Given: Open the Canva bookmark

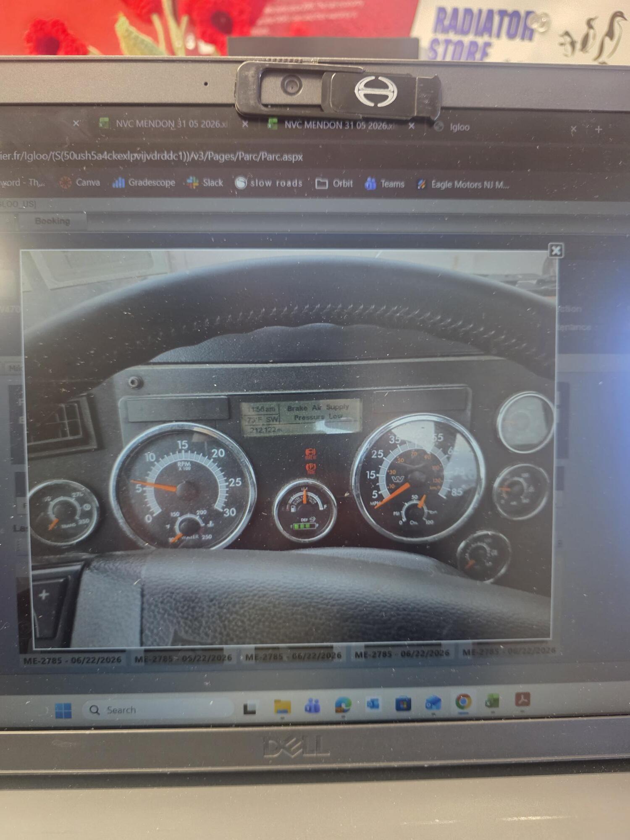Looking at the screenshot, I should click(80, 182).
